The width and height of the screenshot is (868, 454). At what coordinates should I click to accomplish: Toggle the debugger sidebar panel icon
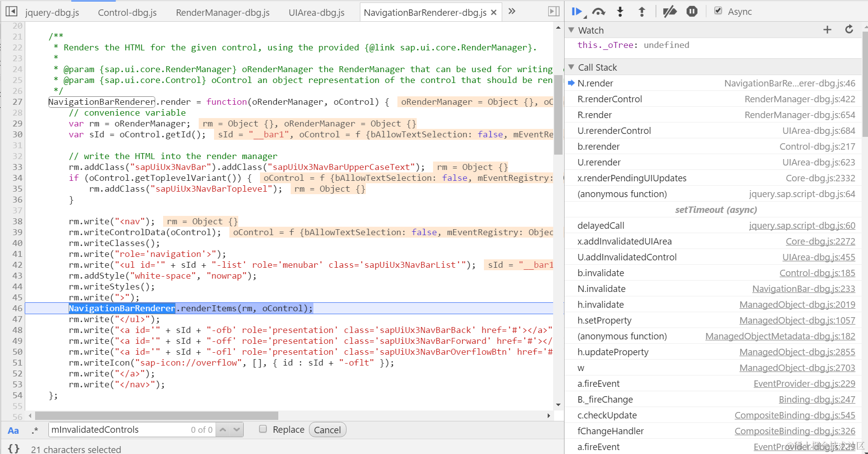[554, 11]
